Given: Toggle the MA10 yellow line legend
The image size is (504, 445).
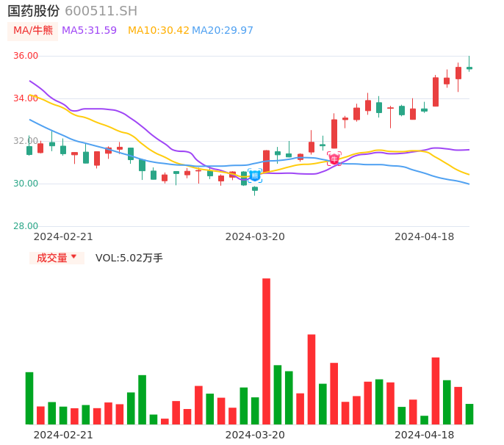Looking at the screenshot, I should (158, 31).
